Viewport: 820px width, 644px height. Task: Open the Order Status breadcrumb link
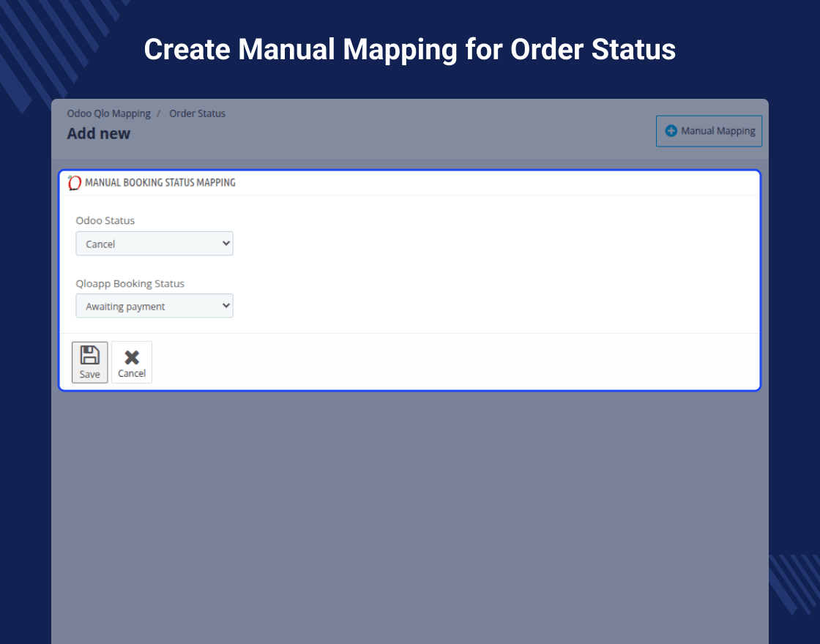[197, 113]
